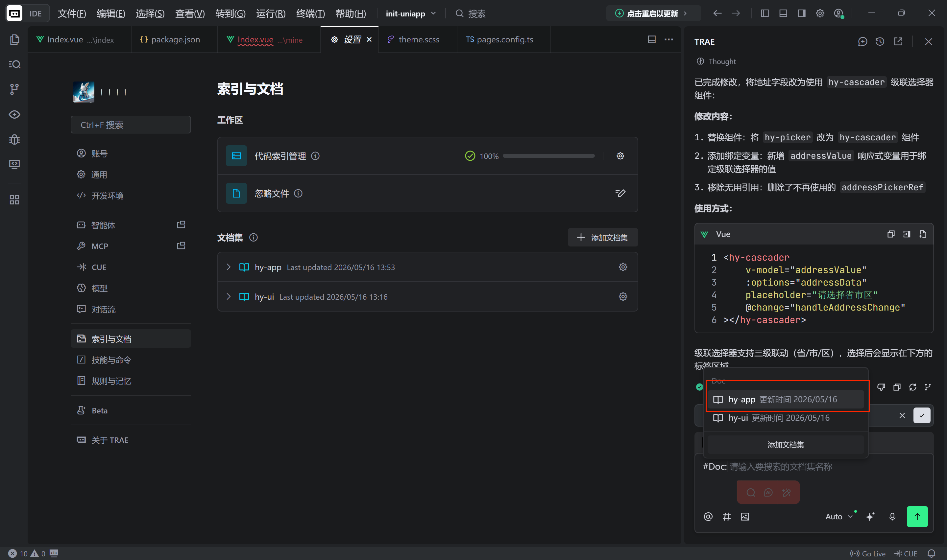The height and width of the screenshot is (560, 947).
Task: Click the 添加文档集 button in settings
Action: click(x=602, y=237)
